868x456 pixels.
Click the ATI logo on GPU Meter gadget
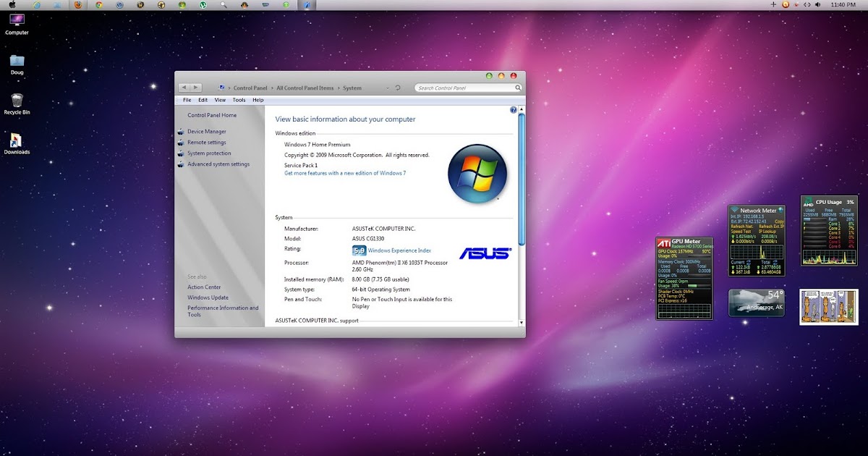pyautogui.click(x=664, y=243)
